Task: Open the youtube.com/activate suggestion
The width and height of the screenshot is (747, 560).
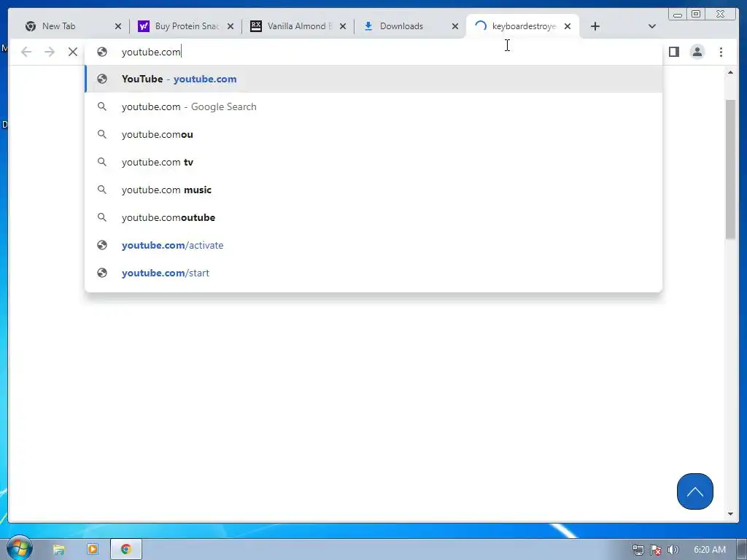Action: (x=373, y=245)
